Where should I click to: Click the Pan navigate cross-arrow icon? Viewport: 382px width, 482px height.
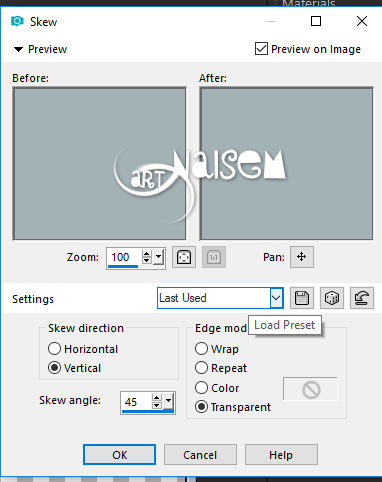tap(302, 257)
